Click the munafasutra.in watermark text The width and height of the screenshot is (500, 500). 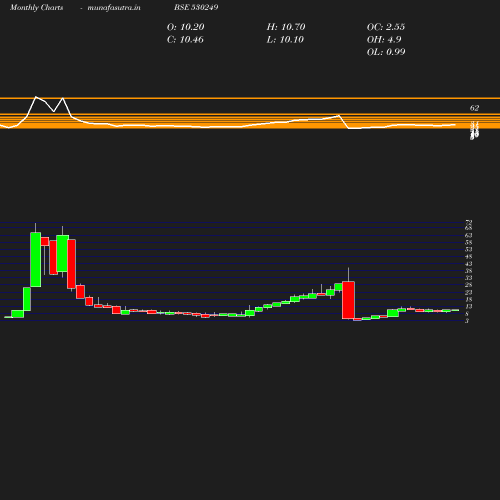pyautogui.click(x=114, y=7)
